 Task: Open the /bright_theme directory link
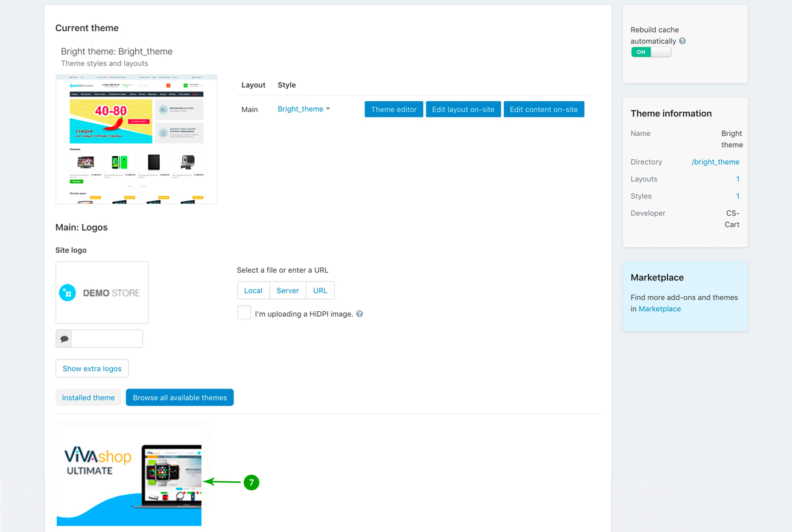pyautogui.click(x=715, y=162)
